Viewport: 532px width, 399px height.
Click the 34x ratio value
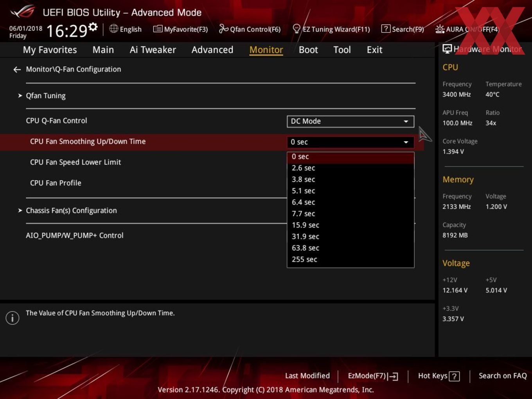tap(491, 123)
